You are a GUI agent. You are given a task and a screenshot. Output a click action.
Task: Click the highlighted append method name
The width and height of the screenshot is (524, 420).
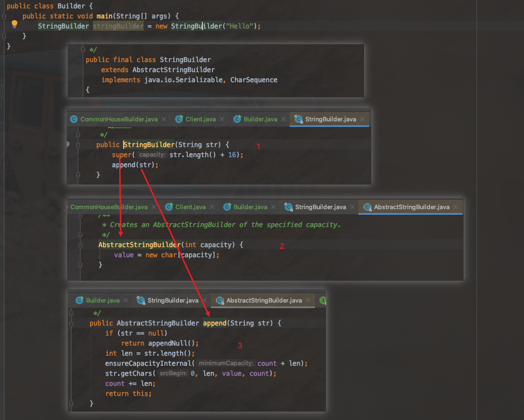pos(215,323)
